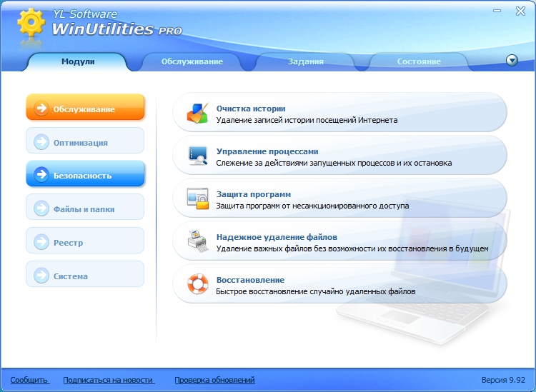536x392 pixels.
Task: Click the arrow icon beside Система
Action: [x=41, y=275]
